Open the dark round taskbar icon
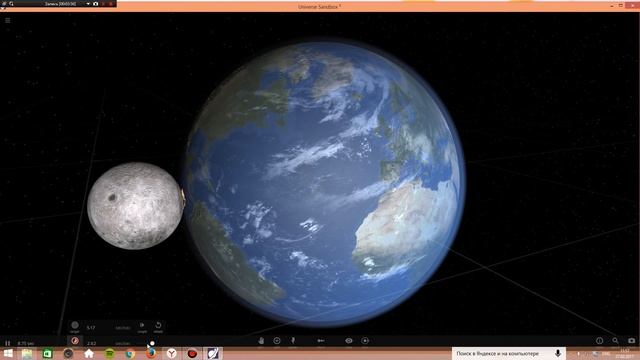 click(68, 353)
